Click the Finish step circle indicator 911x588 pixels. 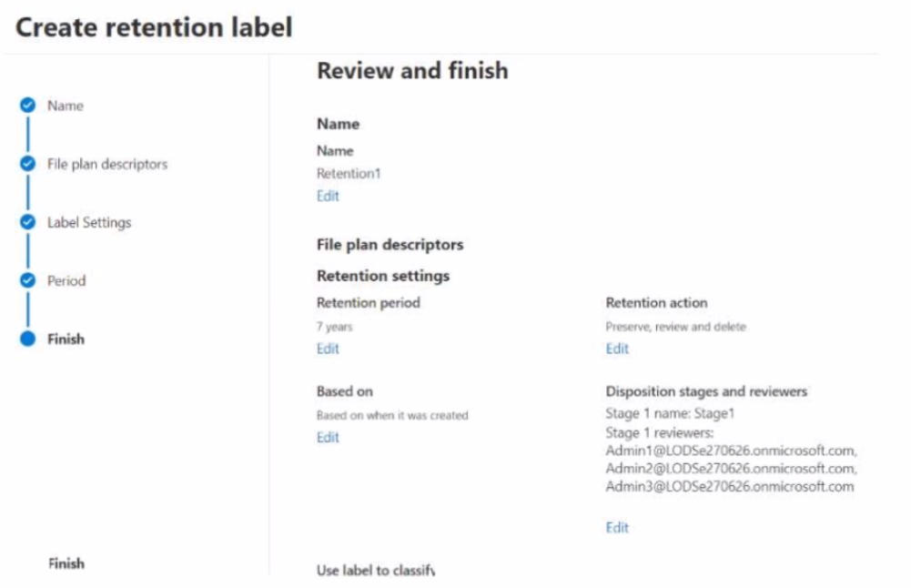28,339
